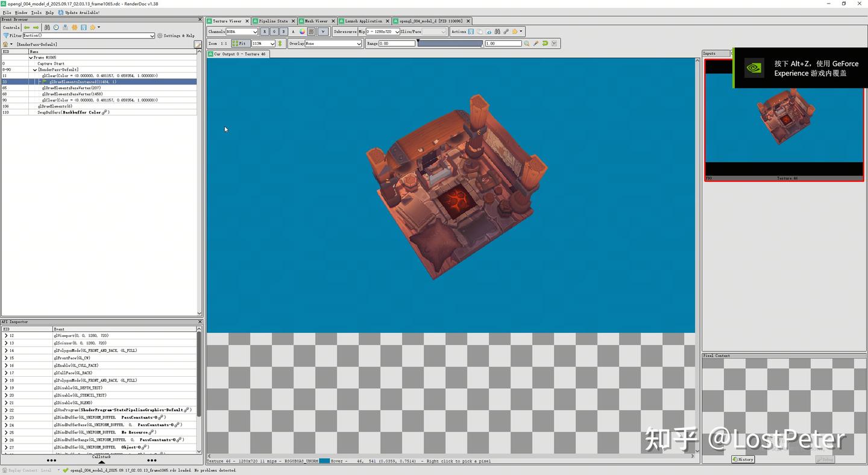868x475 pixels.
Task: Click the white point marker on range slider
Action: pyautogui.click(x=482, y=46)
